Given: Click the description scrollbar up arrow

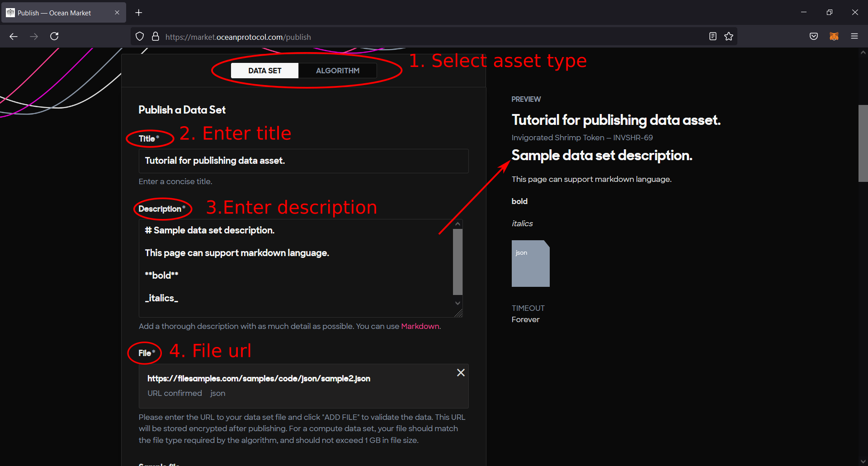Looking at the screenshot, I should [458, 224].
